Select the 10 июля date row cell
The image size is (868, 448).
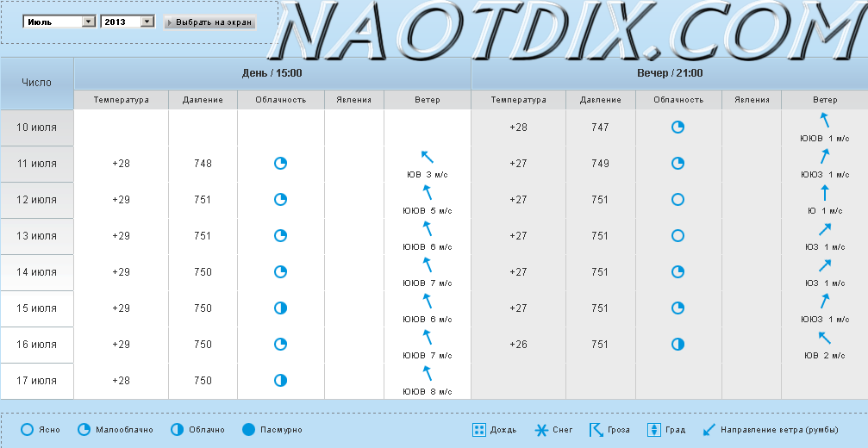pos(37,128)
